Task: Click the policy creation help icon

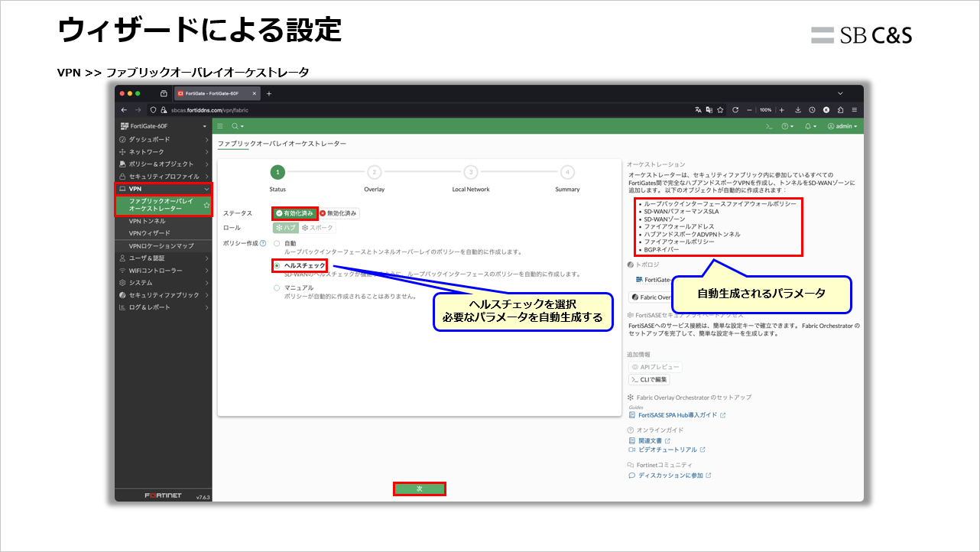Action: click(x=263, y=243)
